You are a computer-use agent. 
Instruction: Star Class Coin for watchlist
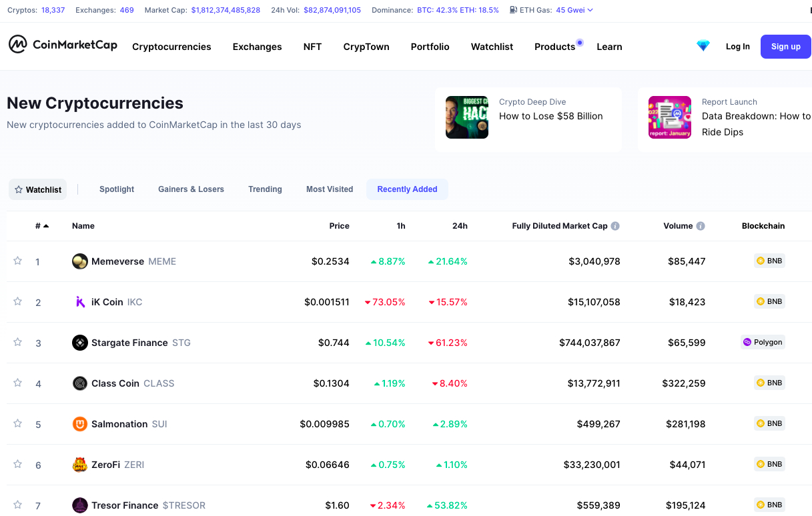(18, 383)
